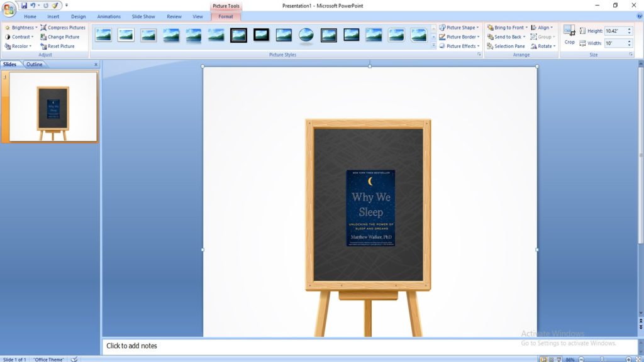Image resolution: width=644 pixels, height=362 pixels.
Task: Click the Redo icon in Quick Access
Action: point(45,5)
